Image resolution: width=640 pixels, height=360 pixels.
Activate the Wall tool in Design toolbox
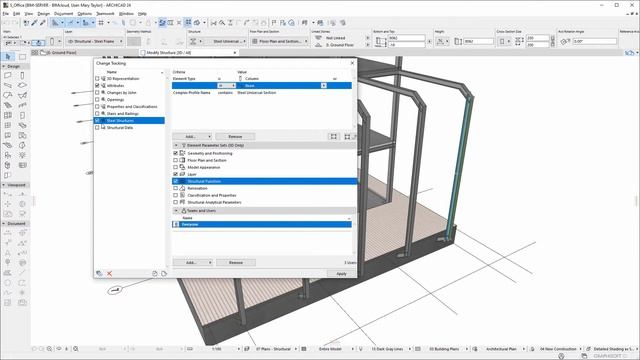8,76
